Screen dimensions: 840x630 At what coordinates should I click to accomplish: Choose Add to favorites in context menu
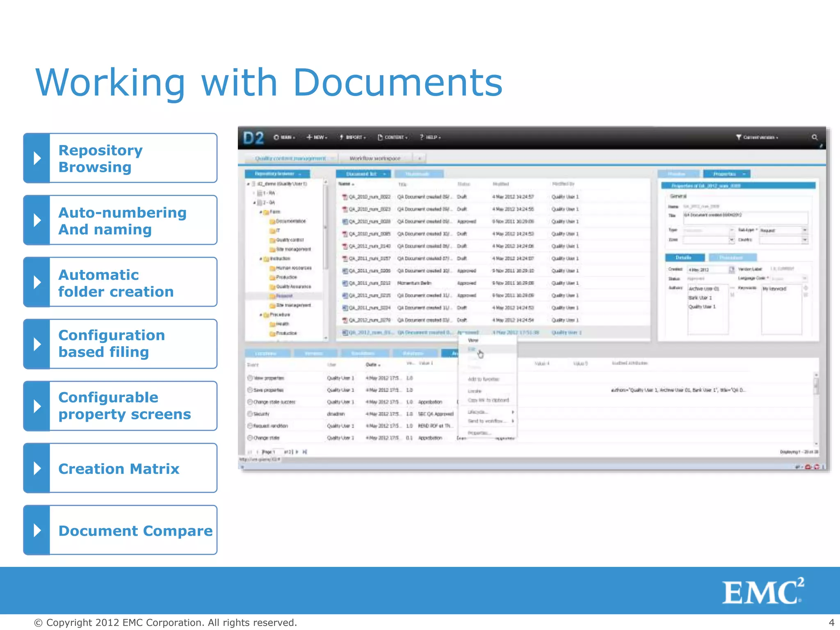(x=483, y=379)
